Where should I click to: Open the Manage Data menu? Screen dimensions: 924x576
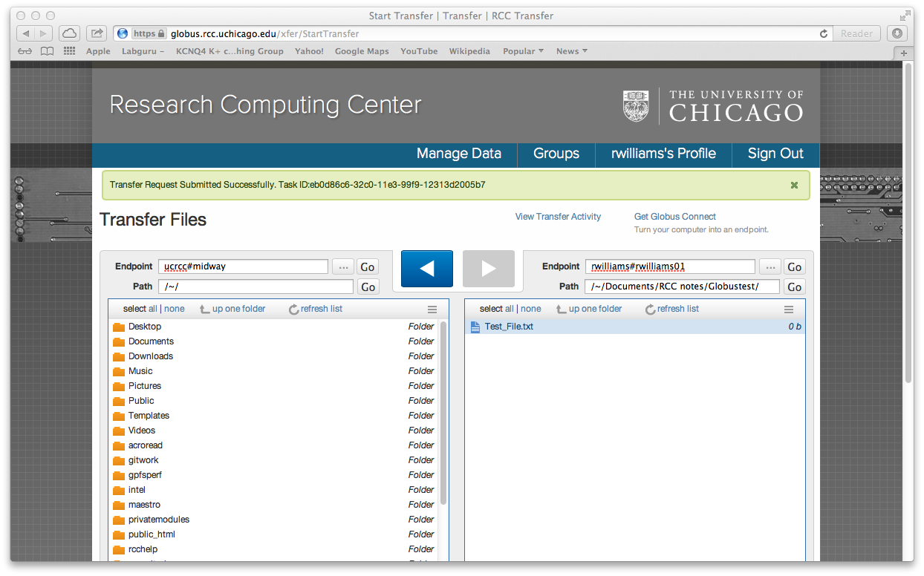(459, 154)
